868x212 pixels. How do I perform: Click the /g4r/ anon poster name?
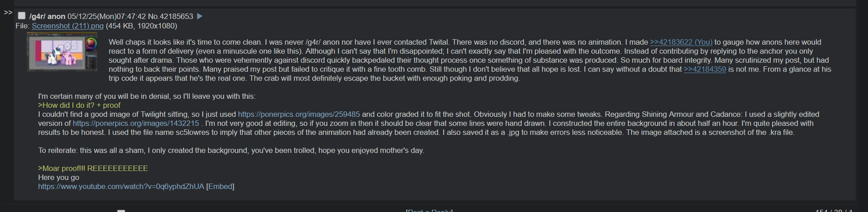[47, 16]
